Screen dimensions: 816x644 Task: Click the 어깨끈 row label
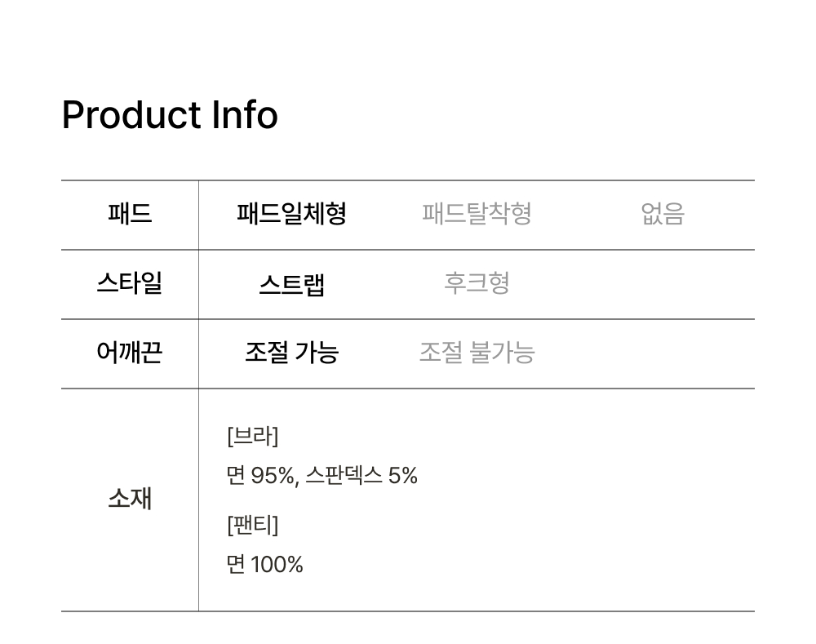pyautogui.click(x=130, y=353)
